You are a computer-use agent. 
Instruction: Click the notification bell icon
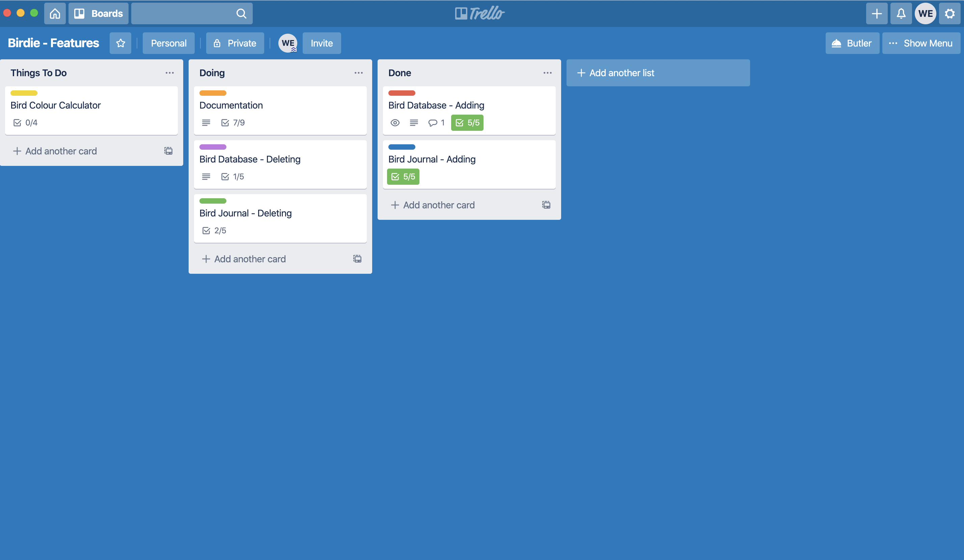point(901,13)
